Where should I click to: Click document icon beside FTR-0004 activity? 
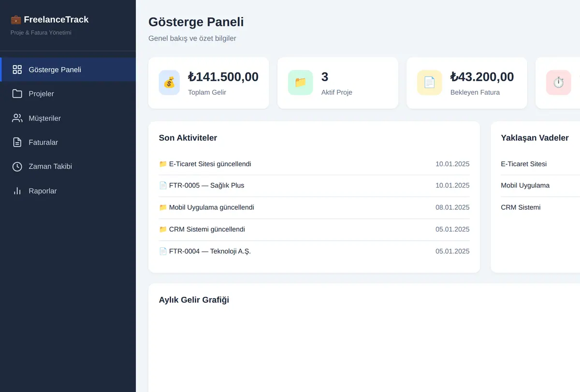(163, 251)
